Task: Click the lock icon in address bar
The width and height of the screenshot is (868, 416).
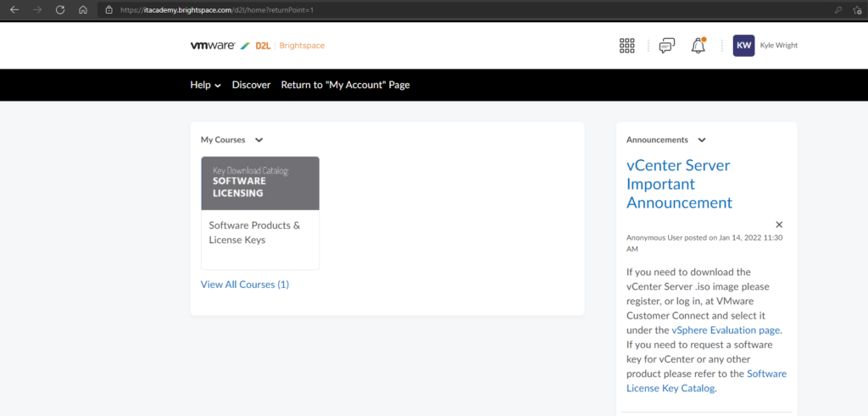Action: [x=109, y=9]
